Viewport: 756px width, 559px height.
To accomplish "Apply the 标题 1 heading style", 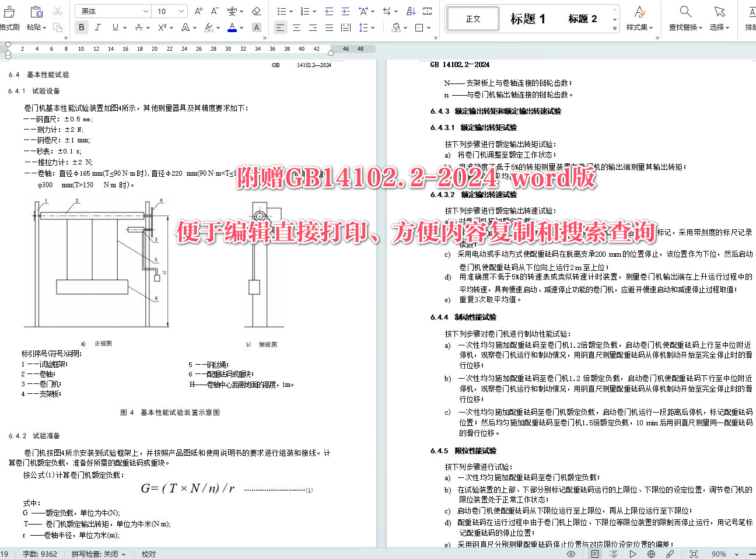I will pos(527,18).
